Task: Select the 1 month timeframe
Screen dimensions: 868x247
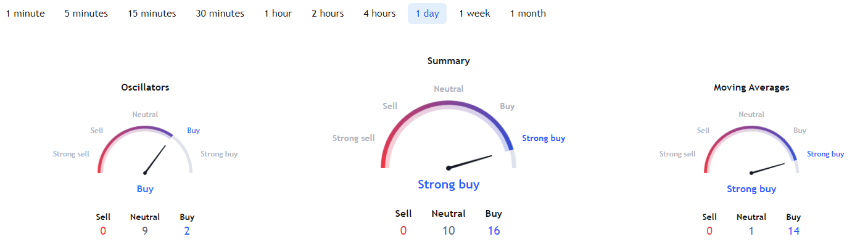Action: pos(528,14)
